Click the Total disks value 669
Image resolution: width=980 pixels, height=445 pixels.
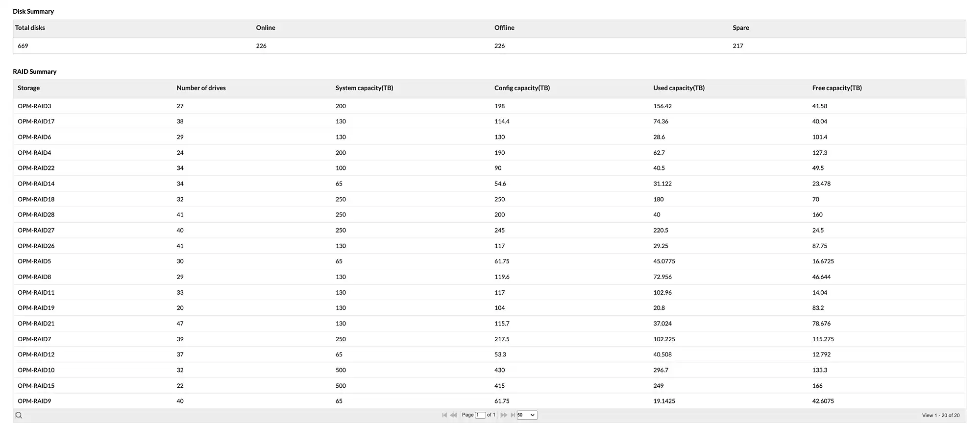[x=23, y=46]
